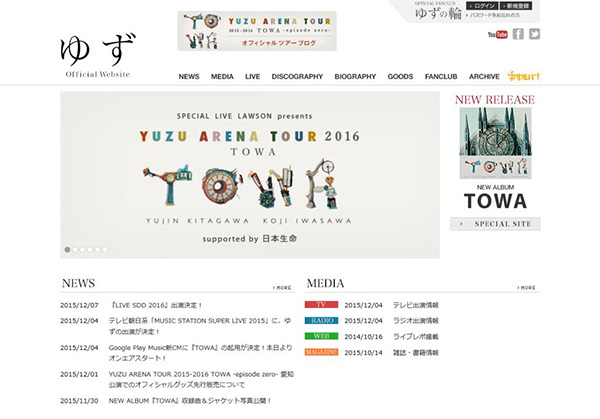Click the TOWA album cover thumbnail

point(496,143)
